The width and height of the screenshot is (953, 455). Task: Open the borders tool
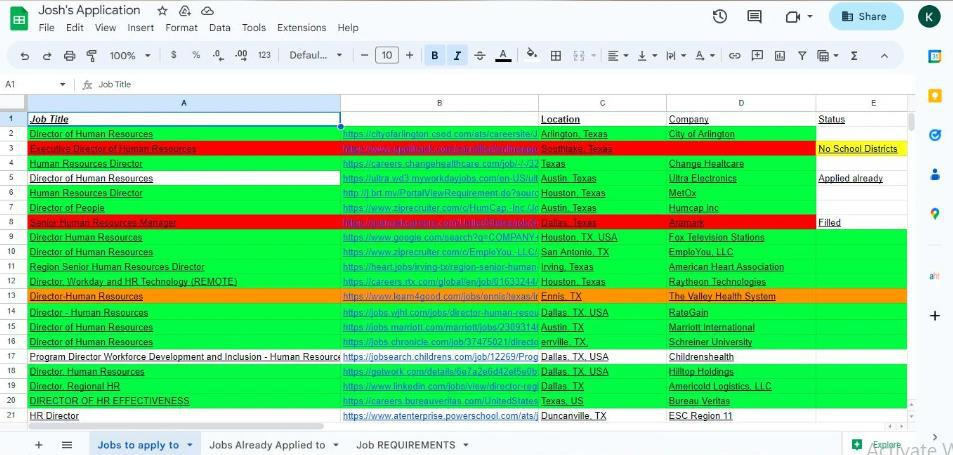point(556,56)
